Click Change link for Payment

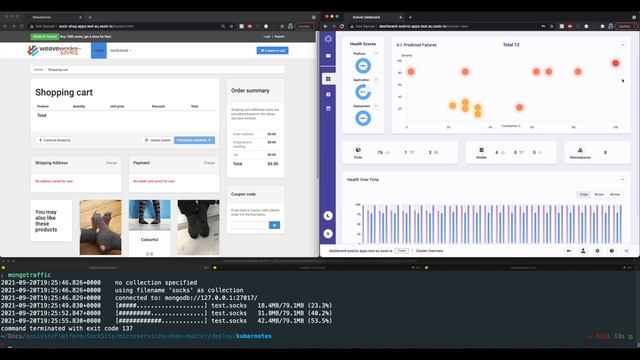[x=209, y=163]
